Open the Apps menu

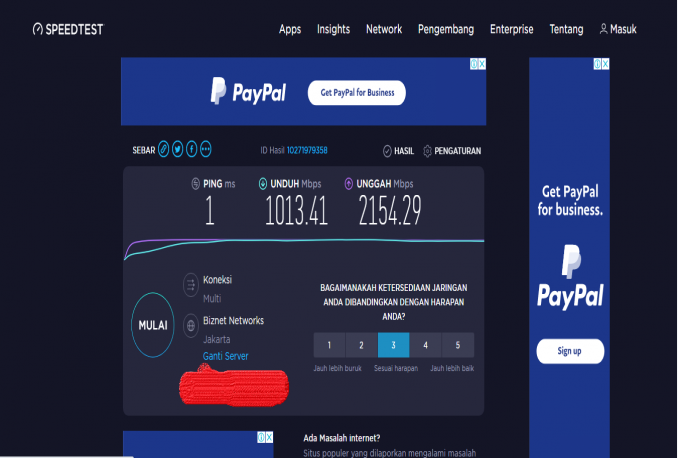tap(290, 29)
